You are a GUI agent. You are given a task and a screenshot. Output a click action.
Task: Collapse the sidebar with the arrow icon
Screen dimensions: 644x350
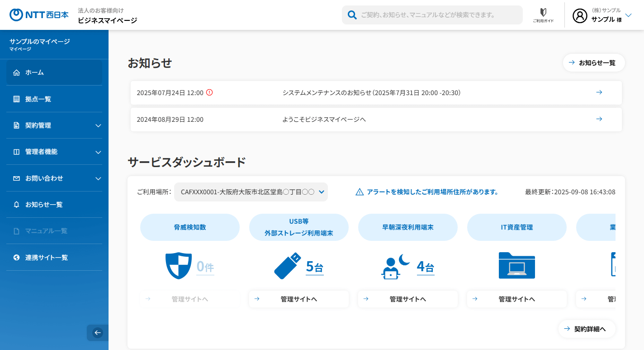tap(97, 333)
